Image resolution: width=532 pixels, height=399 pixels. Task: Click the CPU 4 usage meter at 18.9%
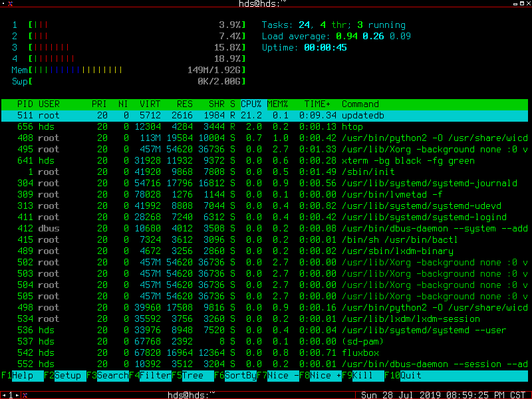pos(128,59)
